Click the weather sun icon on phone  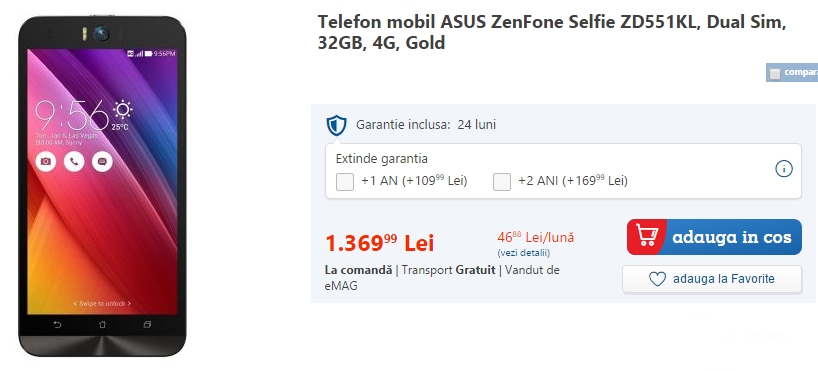123,110
